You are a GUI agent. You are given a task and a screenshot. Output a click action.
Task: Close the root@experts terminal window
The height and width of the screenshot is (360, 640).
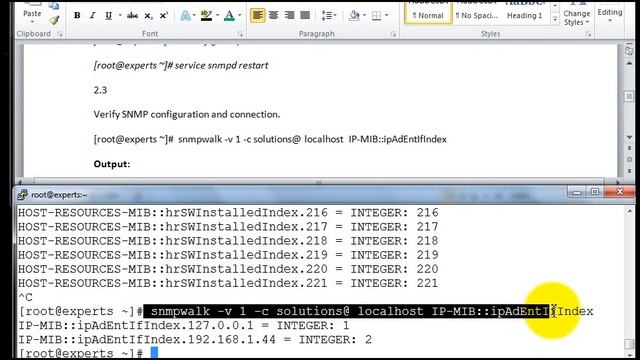[620, 192]
